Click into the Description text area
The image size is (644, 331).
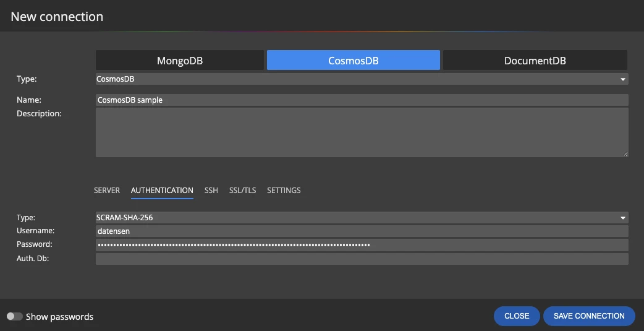(x=362, y=132)
